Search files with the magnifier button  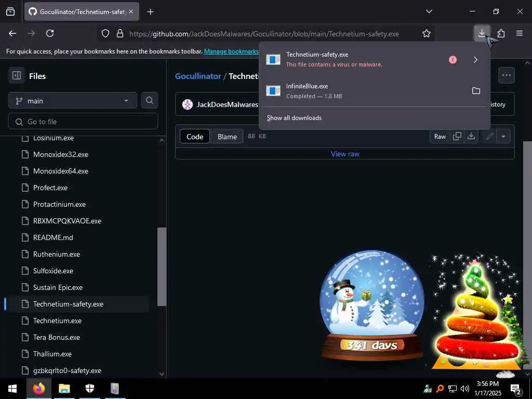(149, 100)
